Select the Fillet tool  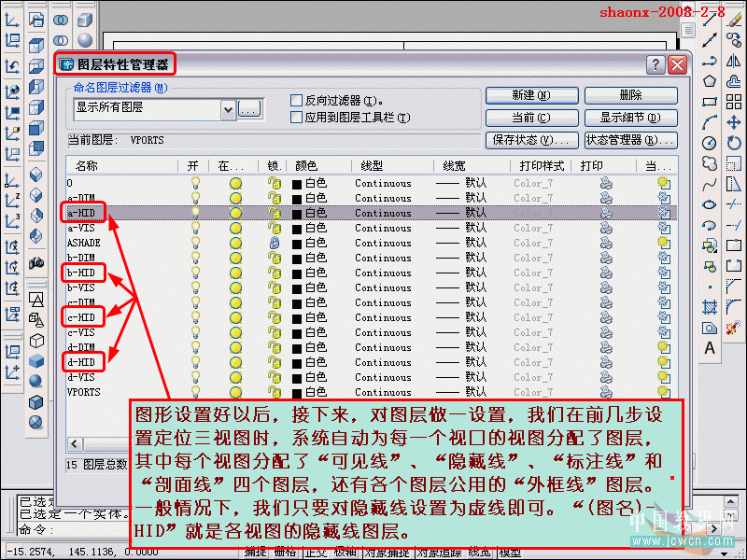(x=735, y=307)
